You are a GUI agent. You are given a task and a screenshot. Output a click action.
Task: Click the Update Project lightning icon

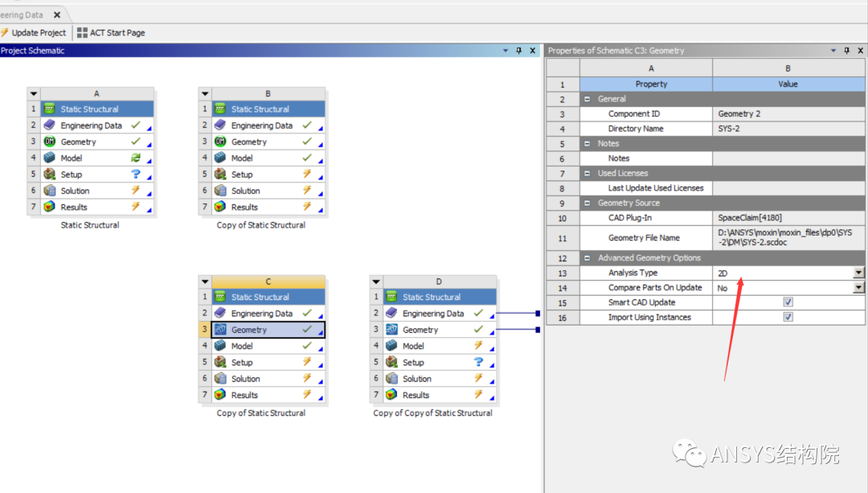tap(5, 33)
